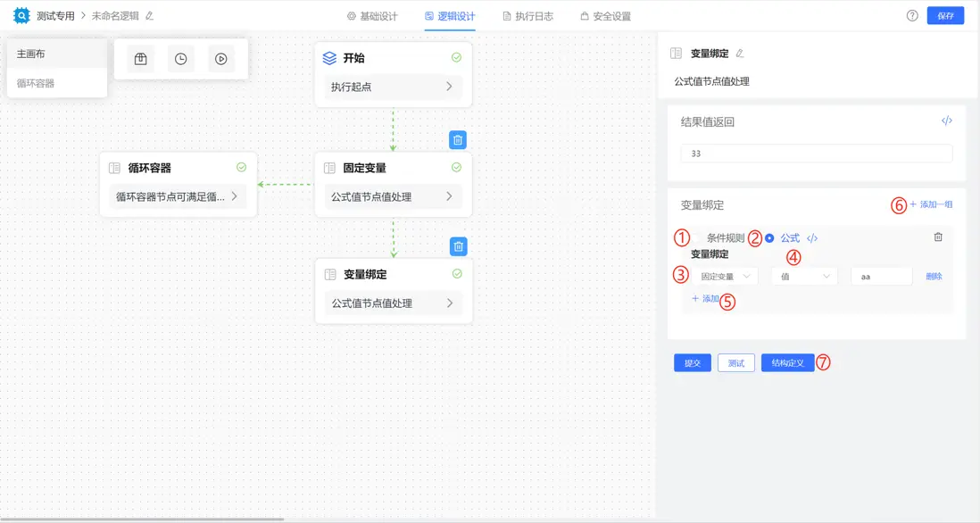Viewport: 980px width, 523px height.
Task: Open the formula code editor icon
Action: pos(812,238)
